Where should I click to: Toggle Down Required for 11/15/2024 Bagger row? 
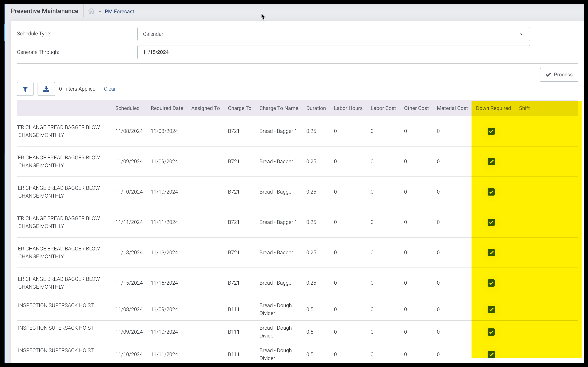pos(491,283)
